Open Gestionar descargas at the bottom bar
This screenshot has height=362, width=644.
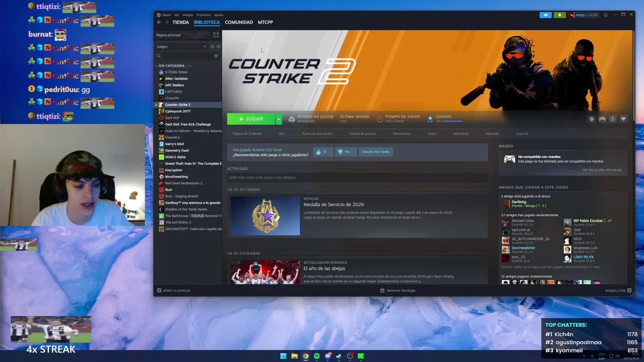pos(397,291)
